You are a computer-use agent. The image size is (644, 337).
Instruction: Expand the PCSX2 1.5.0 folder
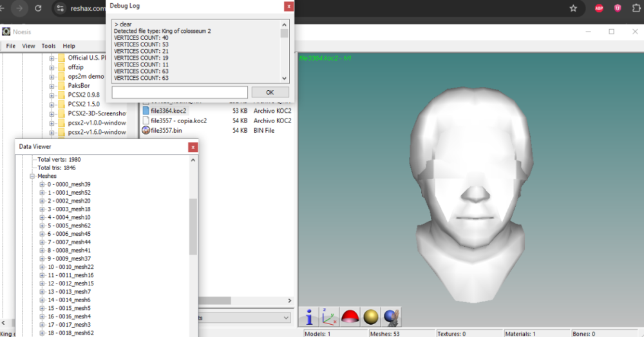coord(52,104)
